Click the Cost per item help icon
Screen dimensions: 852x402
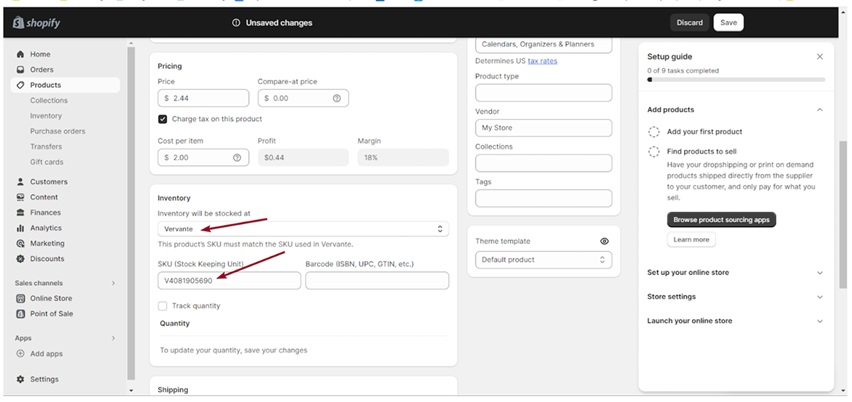(x=237, y=158)
